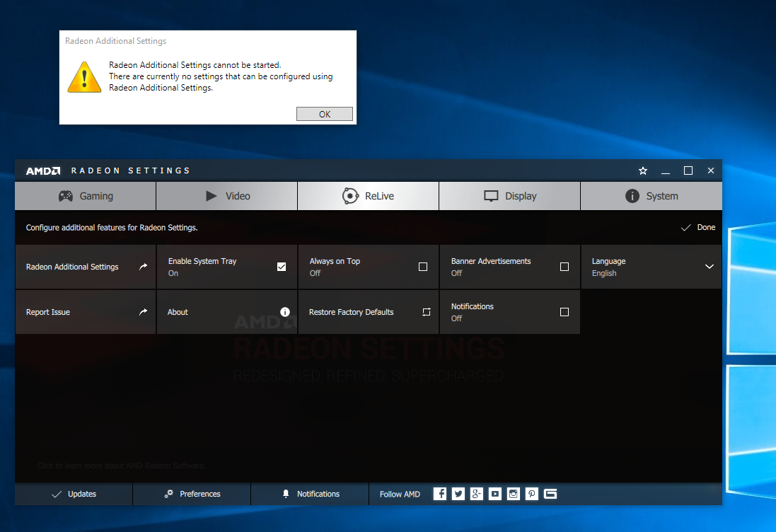Open the Gaming tab
Image resolution: width=776 pixels, height=532 pixels.
click(86, 196)
